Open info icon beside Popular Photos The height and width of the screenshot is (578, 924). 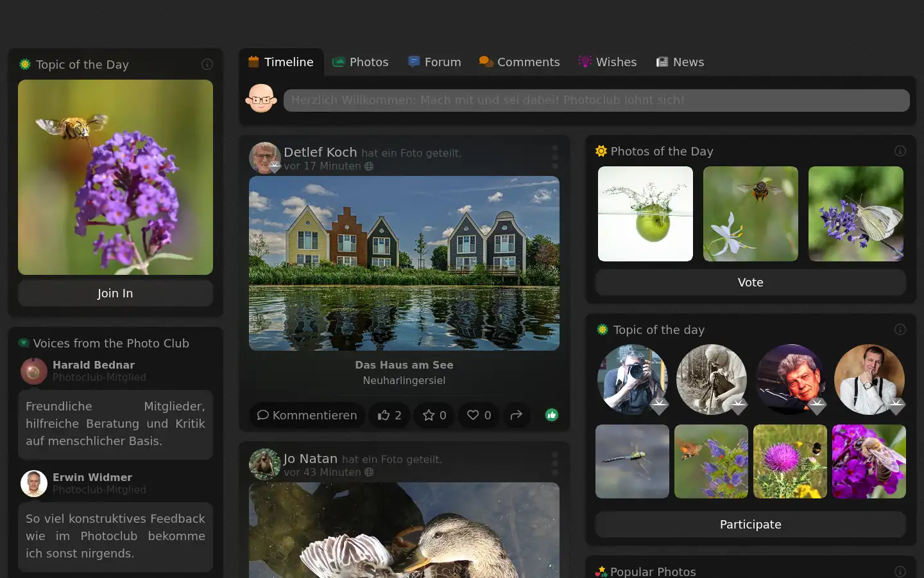tap(900, 572)
